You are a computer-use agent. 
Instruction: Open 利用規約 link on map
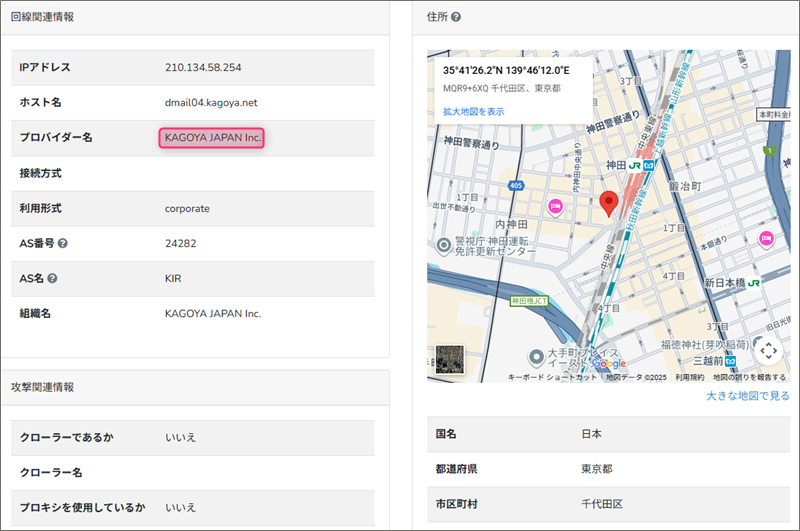689,377
